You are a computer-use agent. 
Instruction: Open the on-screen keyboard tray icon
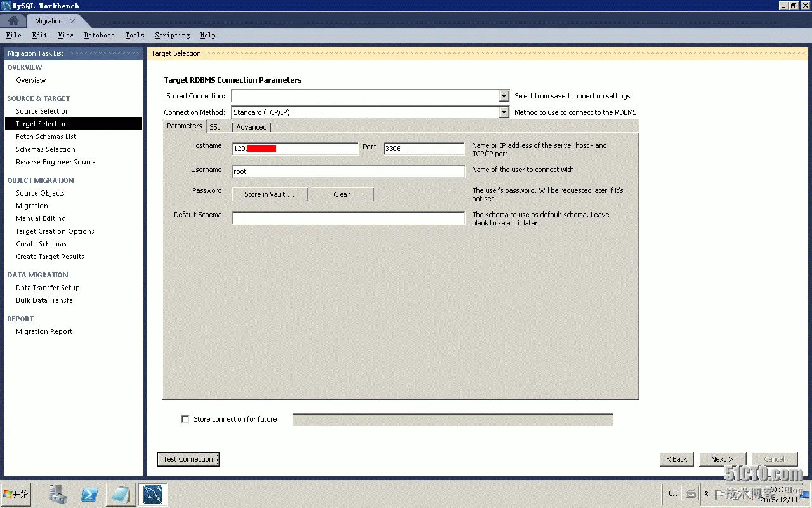pos(691,493)
